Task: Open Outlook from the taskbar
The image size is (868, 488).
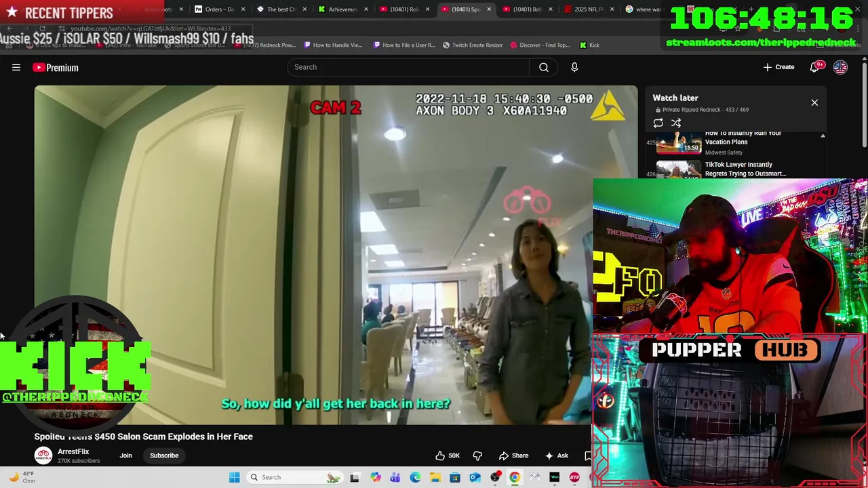Action: 475,477
